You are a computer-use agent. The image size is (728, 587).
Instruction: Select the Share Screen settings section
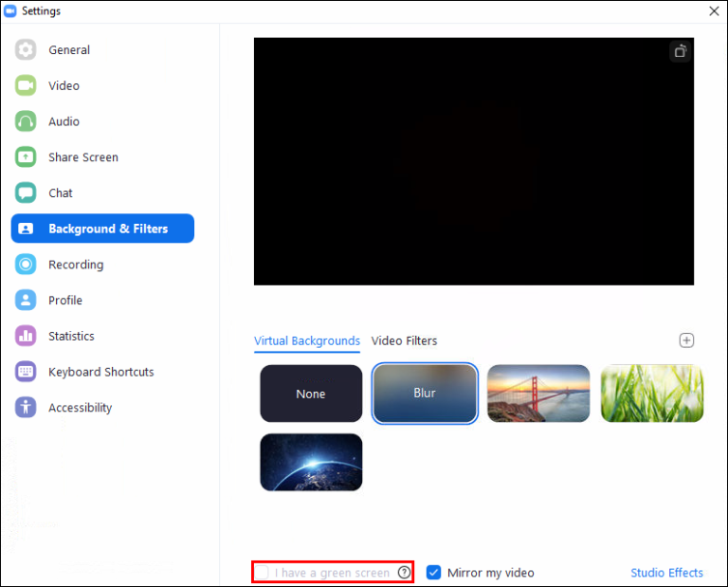click(x=102, y=157)
